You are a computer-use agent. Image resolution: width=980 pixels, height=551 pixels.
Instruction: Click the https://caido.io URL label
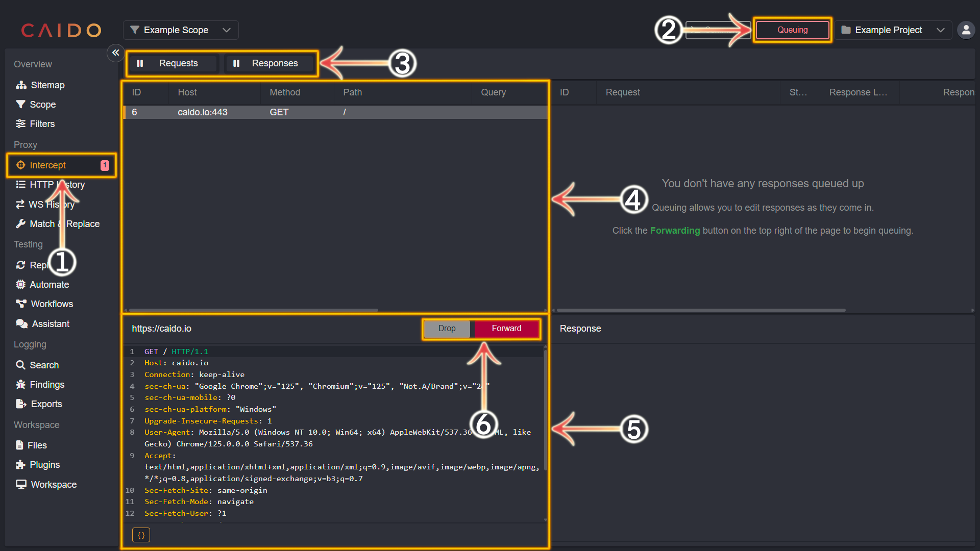click(x=161, y=329)
